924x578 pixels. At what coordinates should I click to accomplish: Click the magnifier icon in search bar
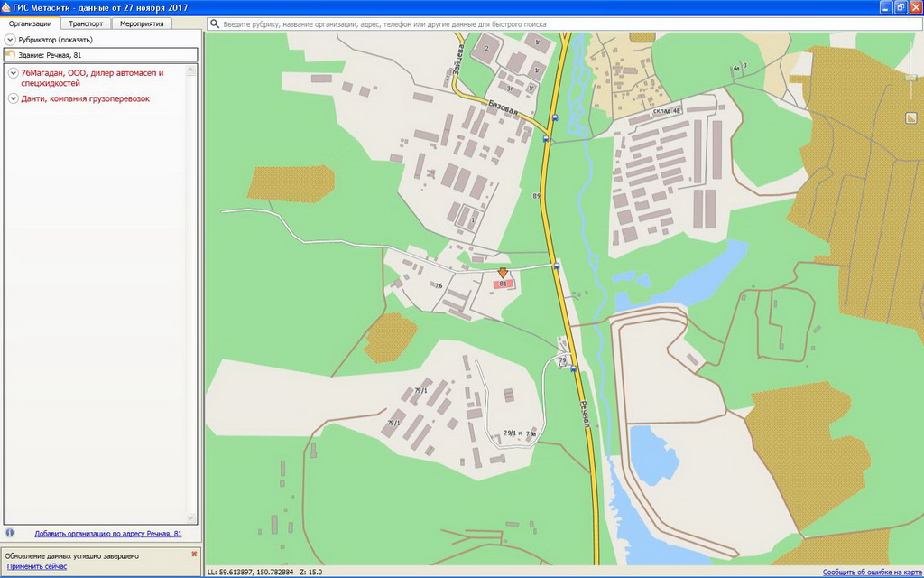215,23
